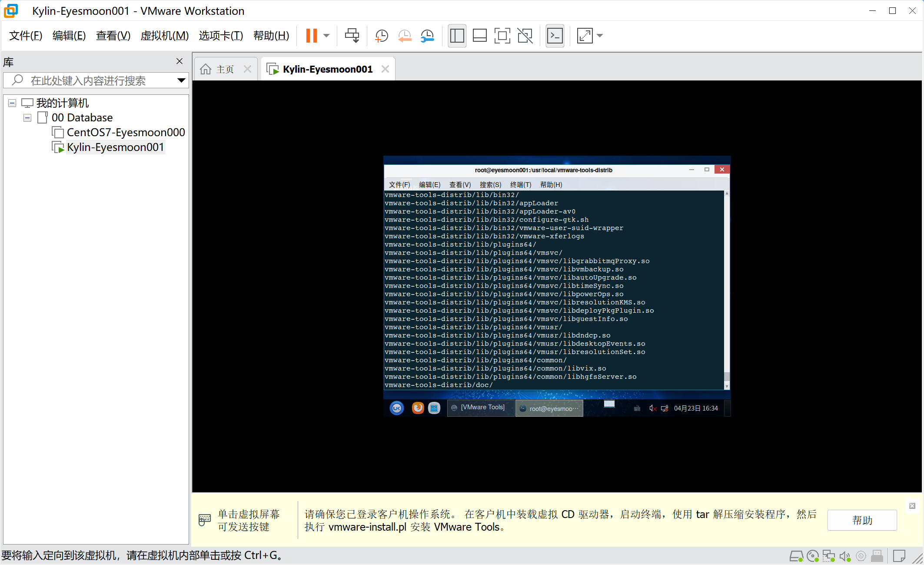924x565 pixels.
Task: Click the terminal scrollbar up arrow
Action: (x=727, y=193)
